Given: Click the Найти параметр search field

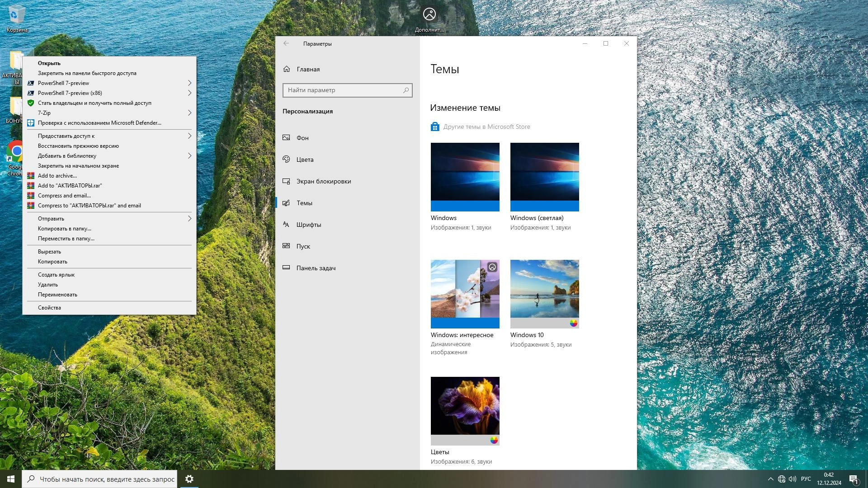Looking at the screenshot, I should 343,90.
